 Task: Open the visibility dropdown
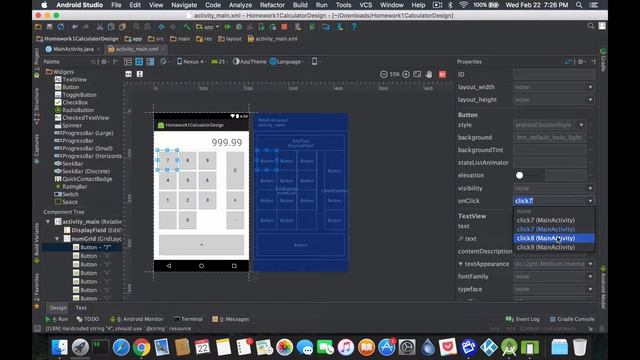(x=590, y=188)
